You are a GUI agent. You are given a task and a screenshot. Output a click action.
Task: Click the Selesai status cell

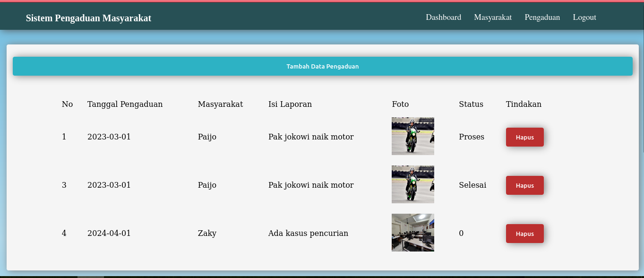click(472, 185)
